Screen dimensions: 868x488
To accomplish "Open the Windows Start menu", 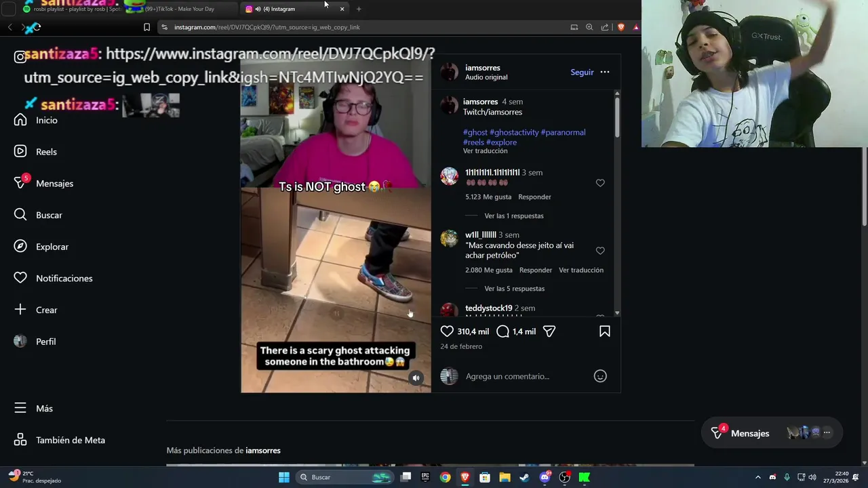I will [284, 477].
